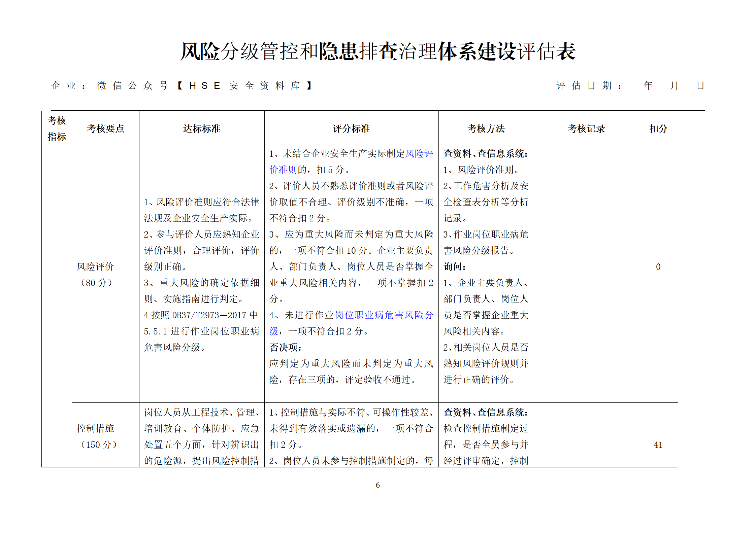
Task: Click the 考核记录 column header
Action: click(586, 129)
